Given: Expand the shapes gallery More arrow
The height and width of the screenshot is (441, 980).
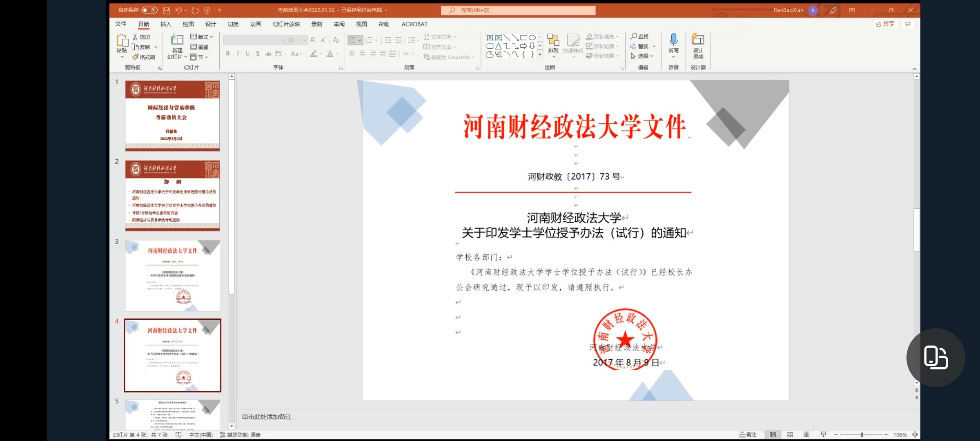Looking at the screenshot, I should coord(540,54).
